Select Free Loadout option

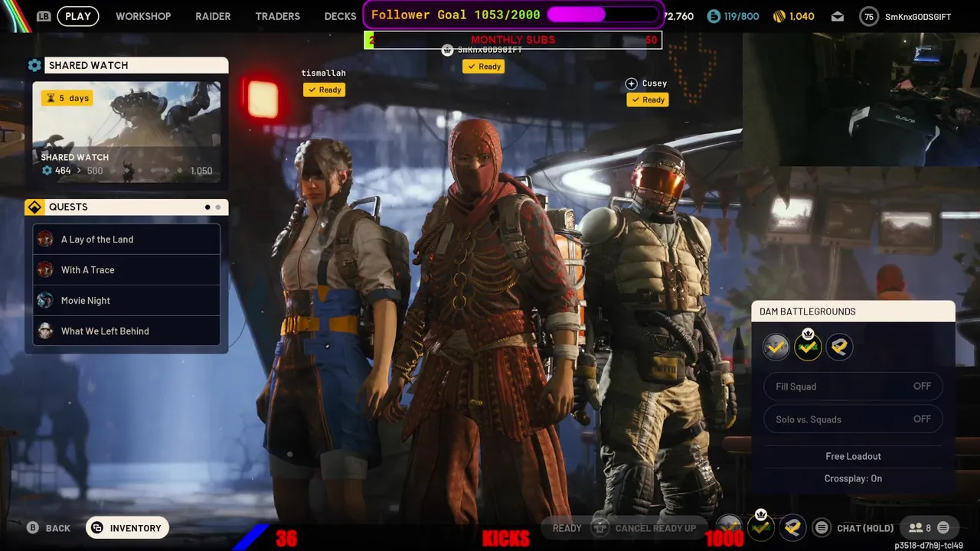coord(853,456)
